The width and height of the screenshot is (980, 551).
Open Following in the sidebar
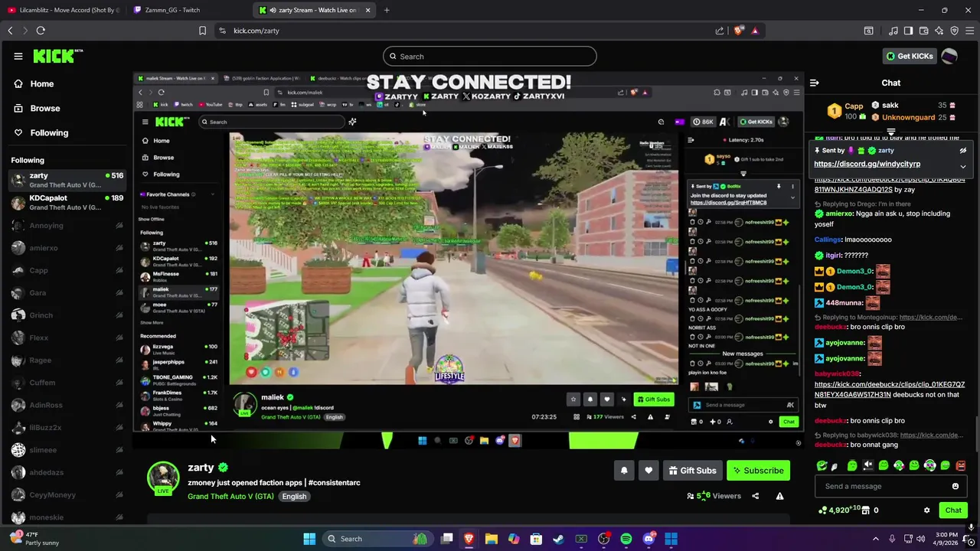49,133
